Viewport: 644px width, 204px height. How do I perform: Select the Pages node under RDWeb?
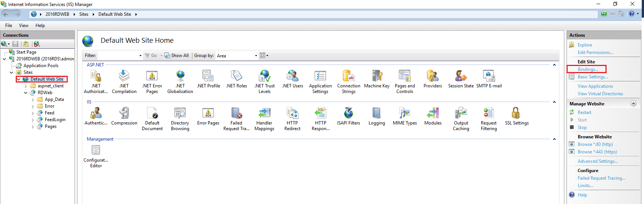(x=51, y=126)
